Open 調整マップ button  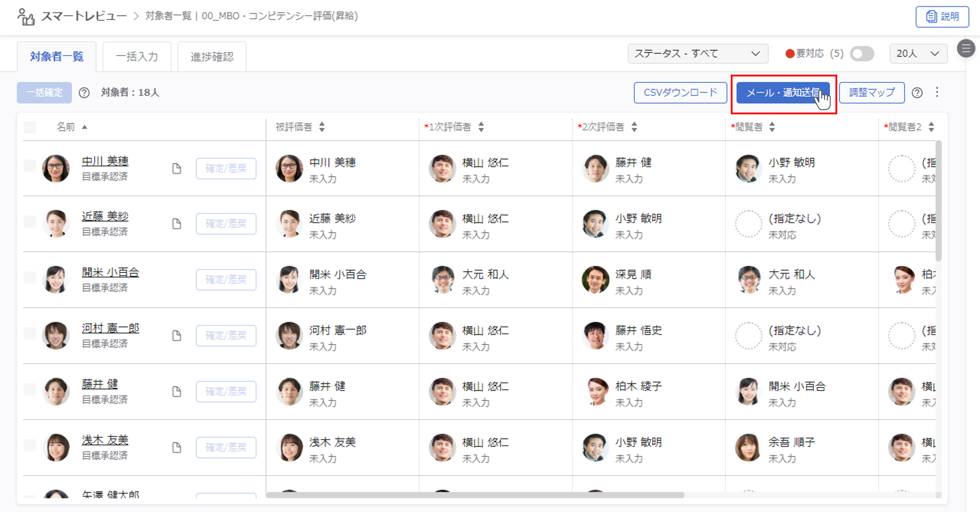872,93
